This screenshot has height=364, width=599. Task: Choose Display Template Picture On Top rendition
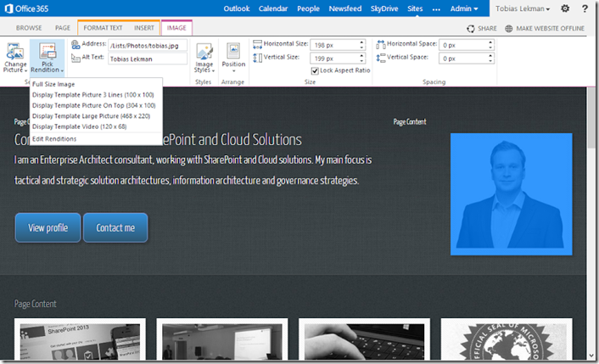[96, 105]
